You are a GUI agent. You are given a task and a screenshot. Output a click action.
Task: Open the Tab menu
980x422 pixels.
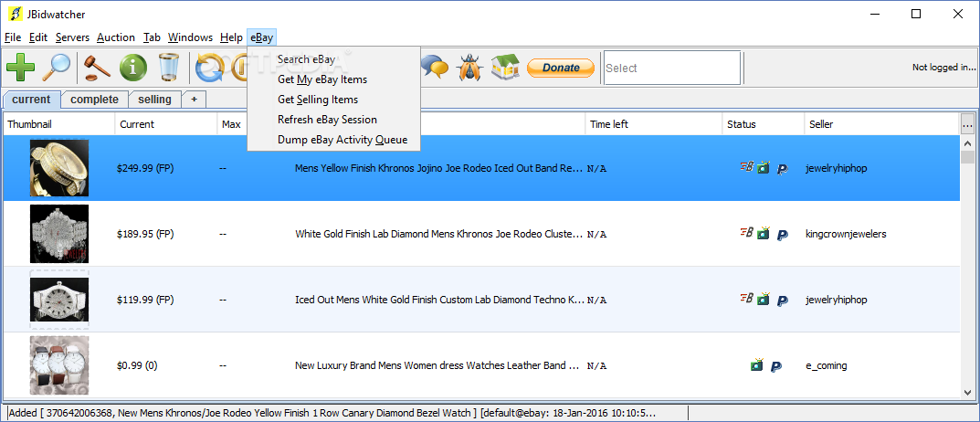(152, 37)
